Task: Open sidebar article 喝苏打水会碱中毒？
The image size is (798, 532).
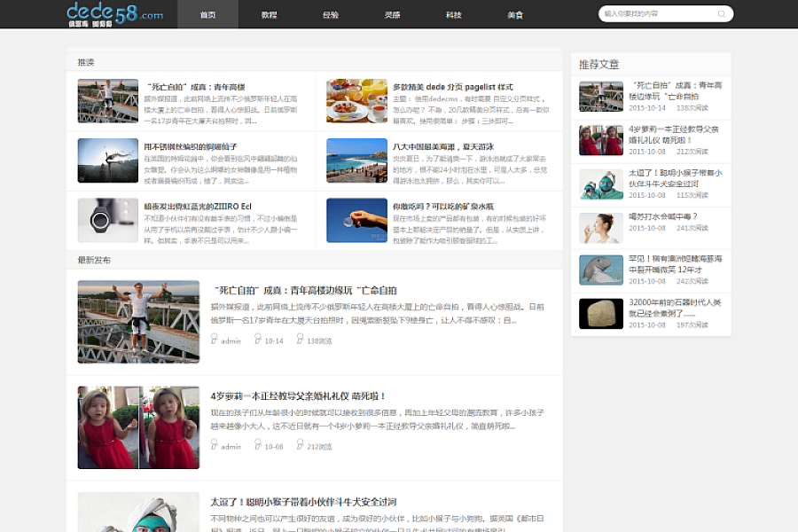Action: click(663, 216)
